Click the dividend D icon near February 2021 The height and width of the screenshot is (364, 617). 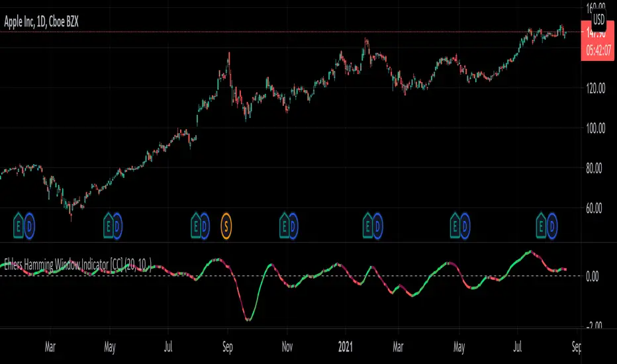coord(377,226)
